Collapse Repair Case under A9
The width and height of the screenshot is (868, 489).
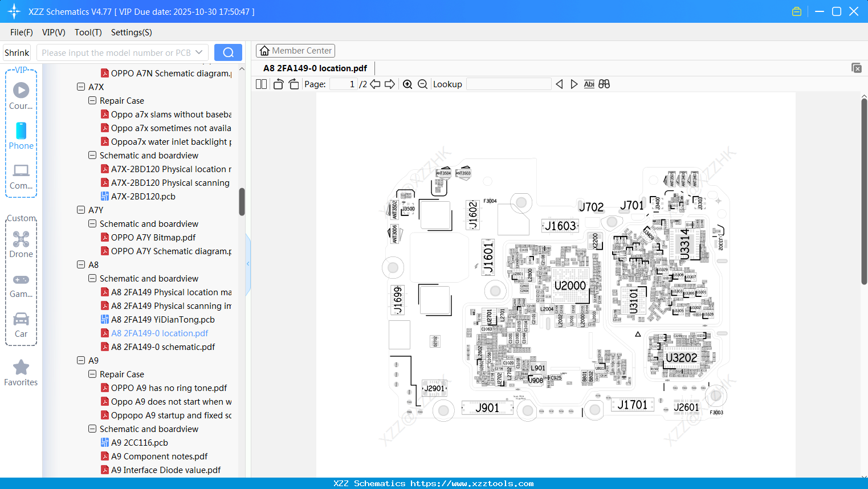click(x=92, y=374)
